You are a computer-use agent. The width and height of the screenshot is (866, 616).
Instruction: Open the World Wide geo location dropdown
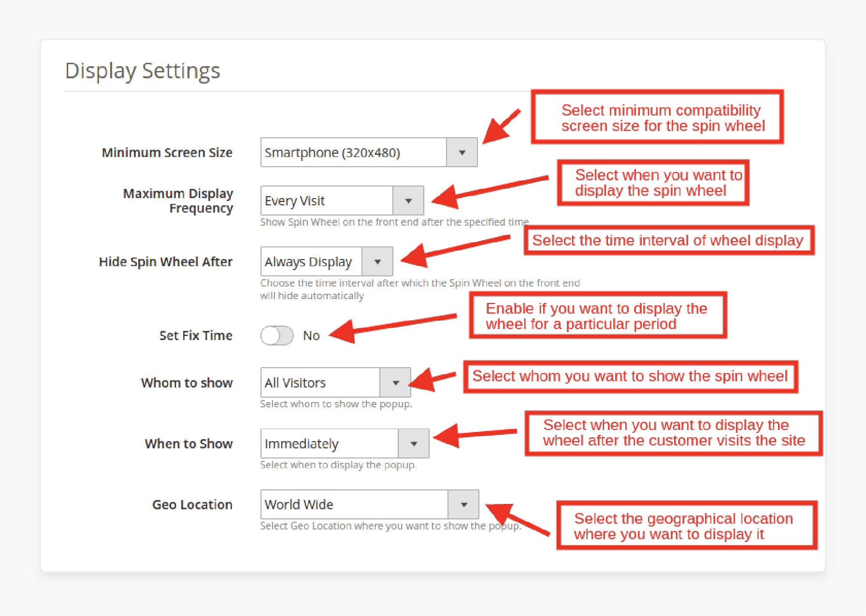click(370, 504)
